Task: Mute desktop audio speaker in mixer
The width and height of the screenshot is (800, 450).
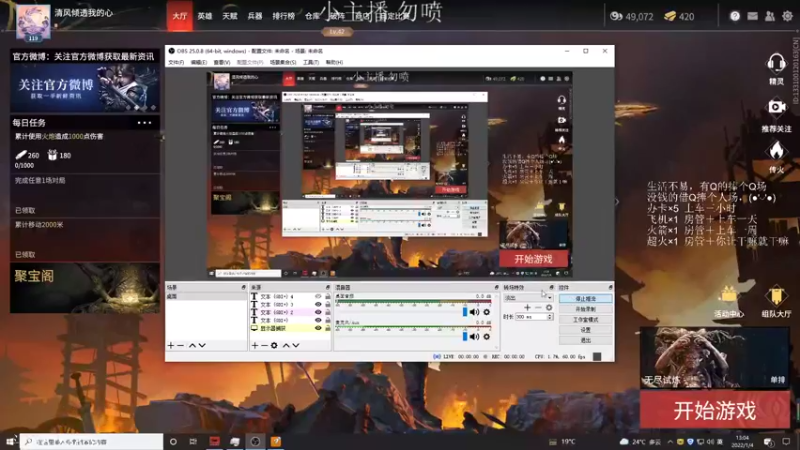Action: [474, 312]
